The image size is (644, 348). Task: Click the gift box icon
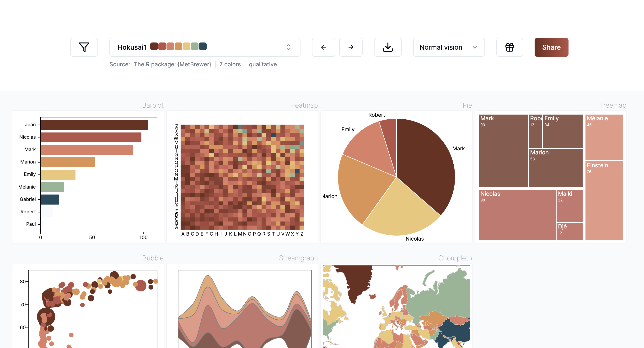coord(509,47)
